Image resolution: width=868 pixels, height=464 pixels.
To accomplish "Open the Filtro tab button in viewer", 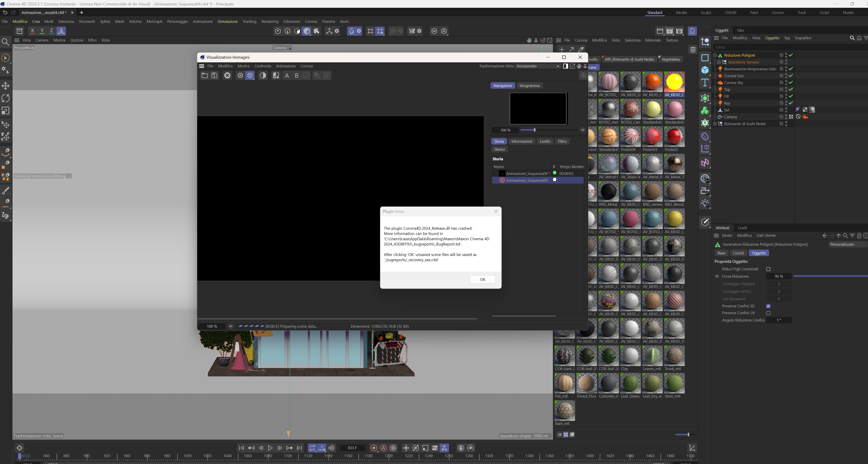I will (x=562, y=141).
